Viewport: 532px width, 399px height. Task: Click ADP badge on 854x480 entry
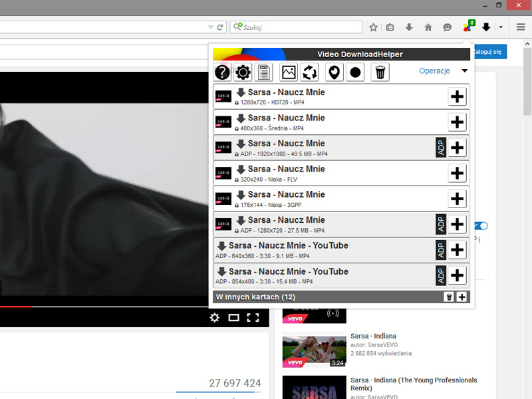coord(441,275)
